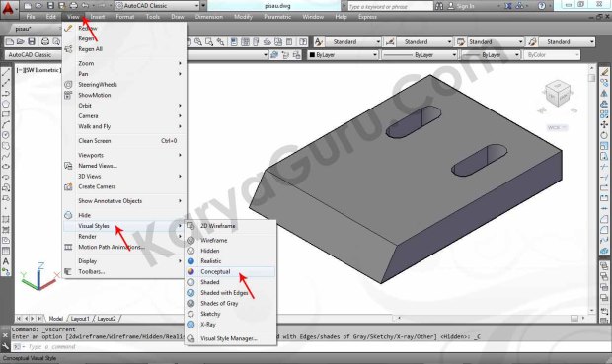The image size is (612, 364).
Task: Select the Polyline draw tool
Action: click(6, 94)
